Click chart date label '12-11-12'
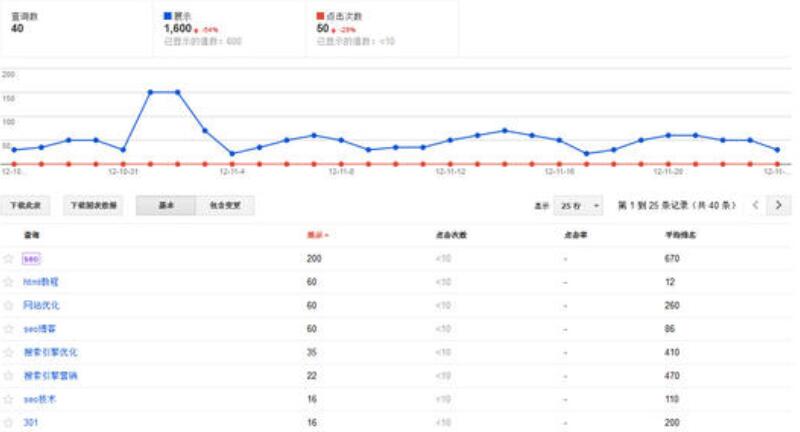The image size is (800, 432). (x=451, y=171)
